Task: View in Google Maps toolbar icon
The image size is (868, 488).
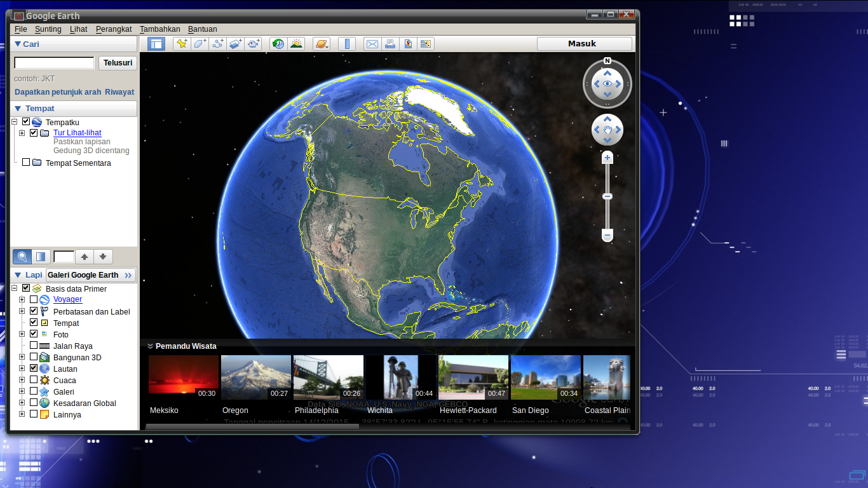Action: pyautogui.click(x=426, y=44)
